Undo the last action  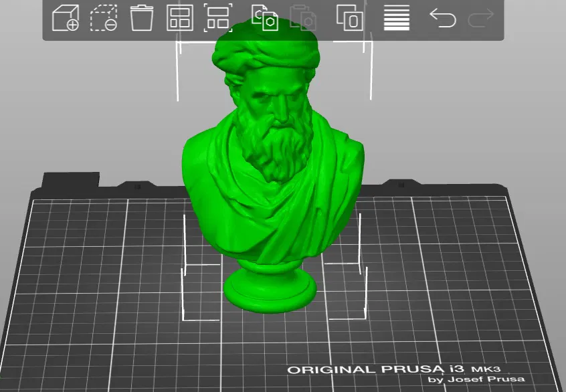[x=444, y=19]
